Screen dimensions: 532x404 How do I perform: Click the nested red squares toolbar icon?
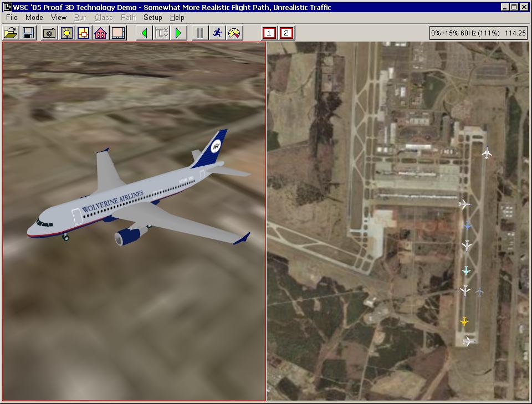click(84, 33)
